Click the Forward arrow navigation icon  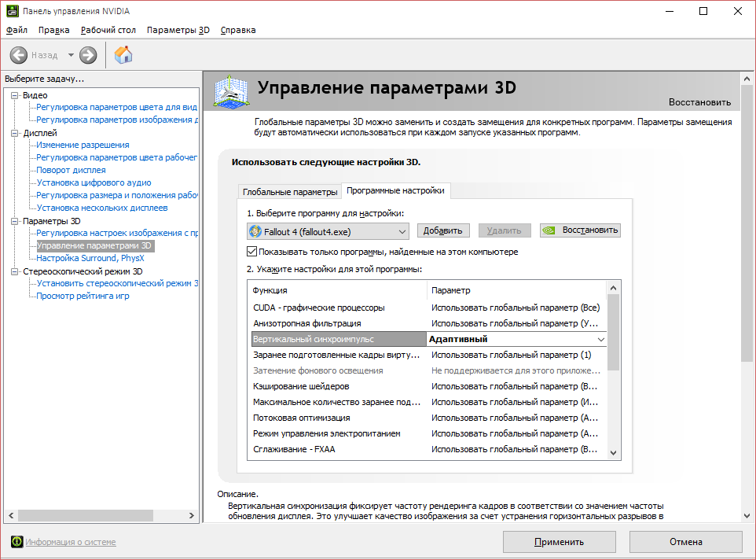[x=88, y=55]
